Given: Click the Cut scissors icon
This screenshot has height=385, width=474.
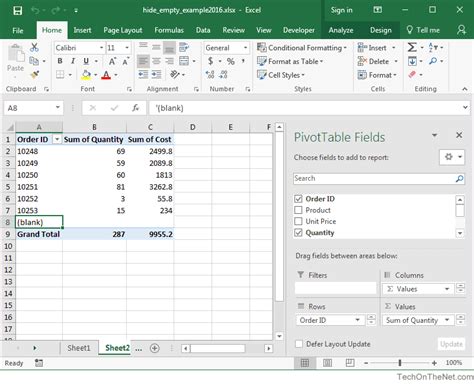Looking at the screenshot, I should point(34,47).
